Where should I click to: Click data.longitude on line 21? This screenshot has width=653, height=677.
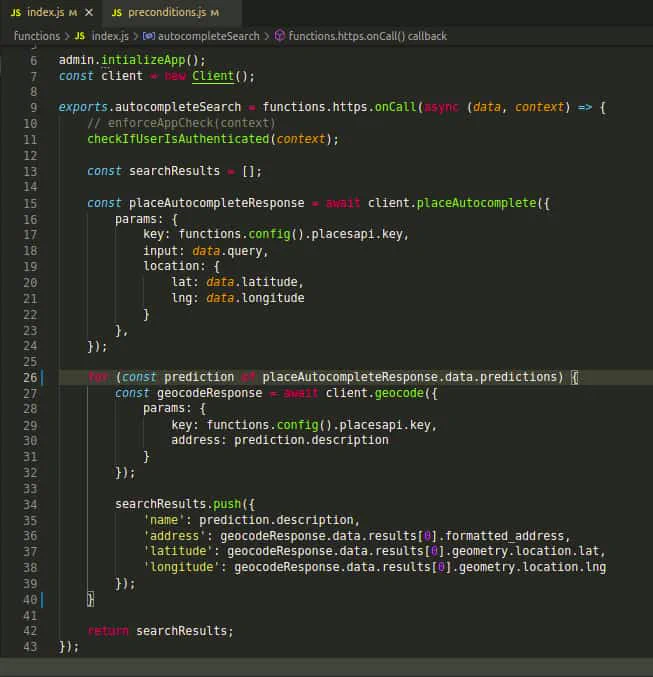[x=255, y=298]
